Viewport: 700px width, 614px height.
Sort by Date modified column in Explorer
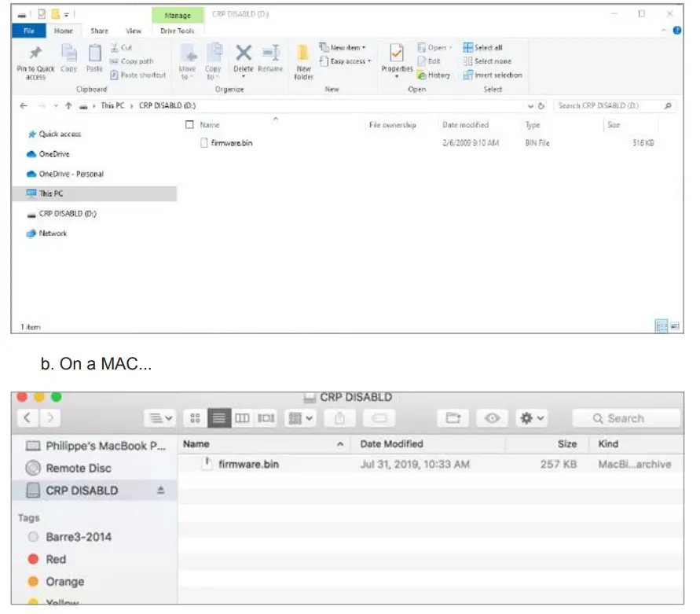coord(465,125)
